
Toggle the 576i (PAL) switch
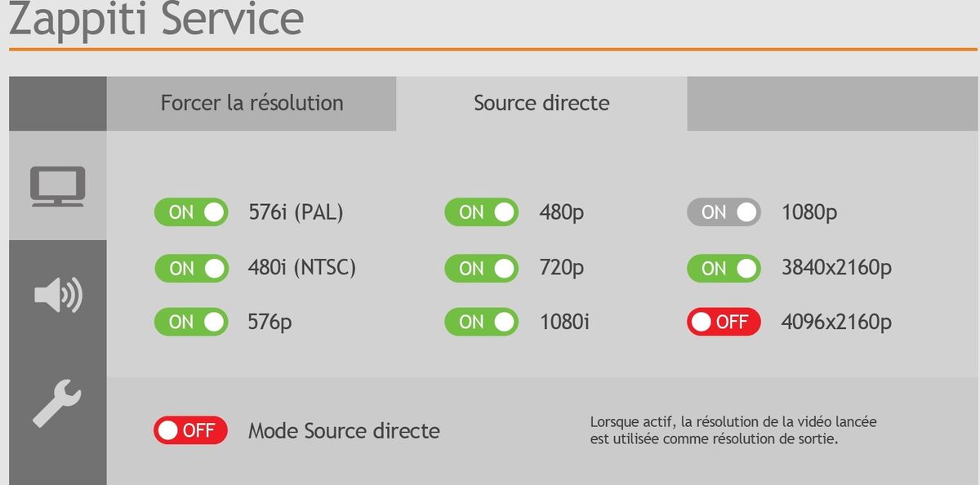pyautogui.click(x=191, y=213)
